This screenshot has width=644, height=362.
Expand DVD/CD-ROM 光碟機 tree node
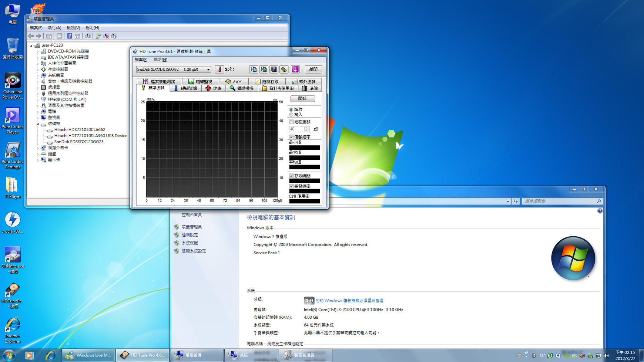point(38,51)
